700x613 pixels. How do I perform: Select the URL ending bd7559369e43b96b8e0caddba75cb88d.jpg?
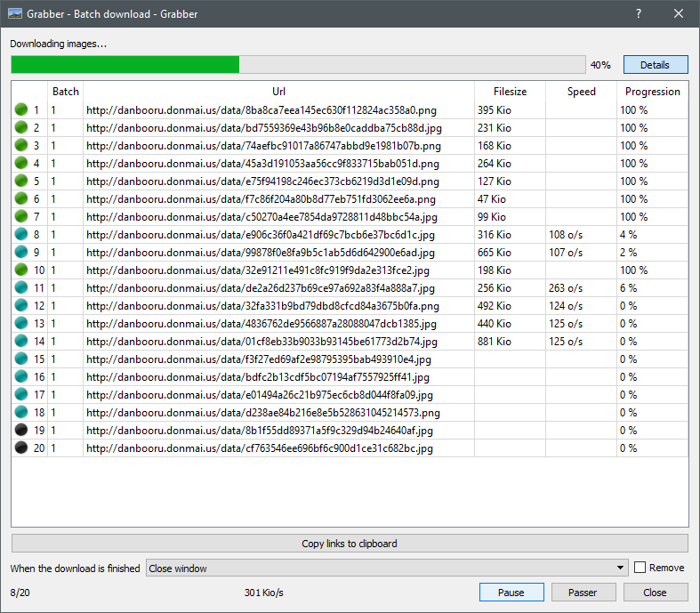(x=264, y=128)
